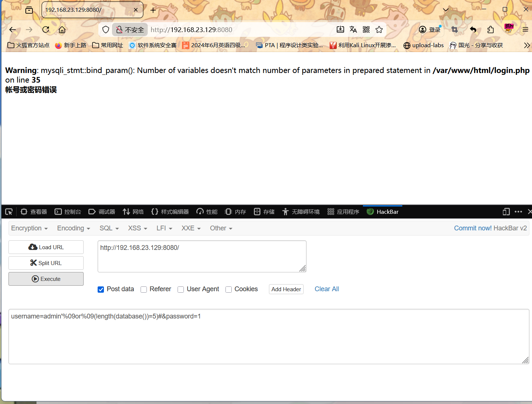This screenshot has height=404, width=532.
Task: Activate the element picker in devtools
Action: 9,212
